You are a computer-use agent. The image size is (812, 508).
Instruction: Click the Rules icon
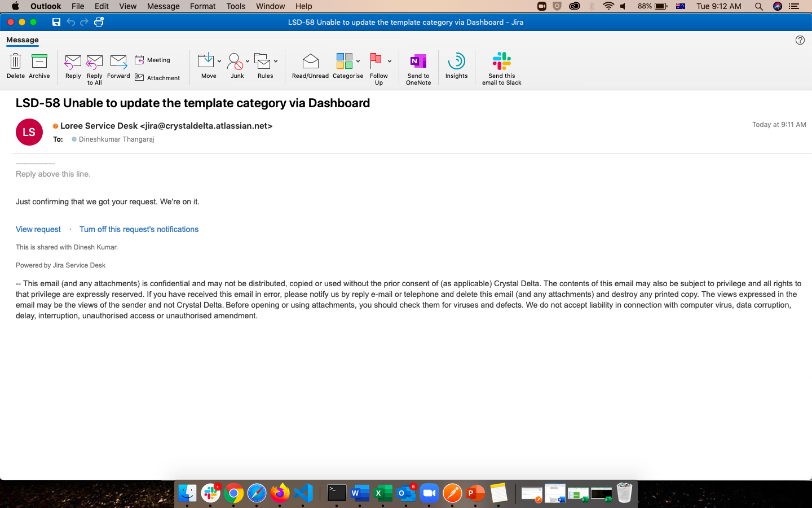pyautogui.click(x=262, y=61)
